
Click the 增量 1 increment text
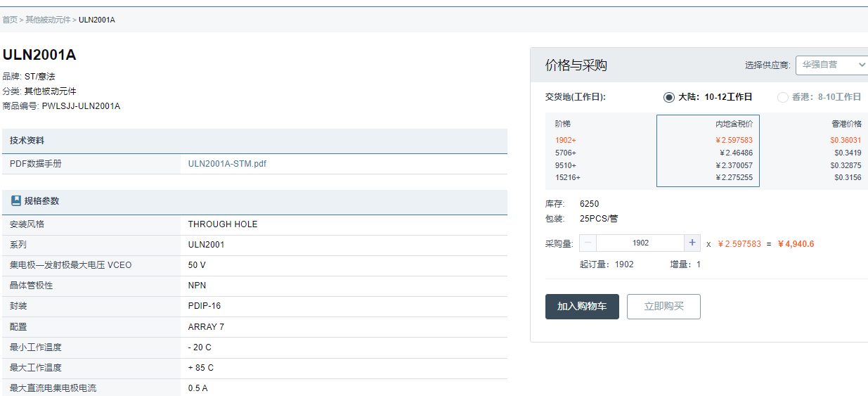pyautogui.click(x=685, y=264)
